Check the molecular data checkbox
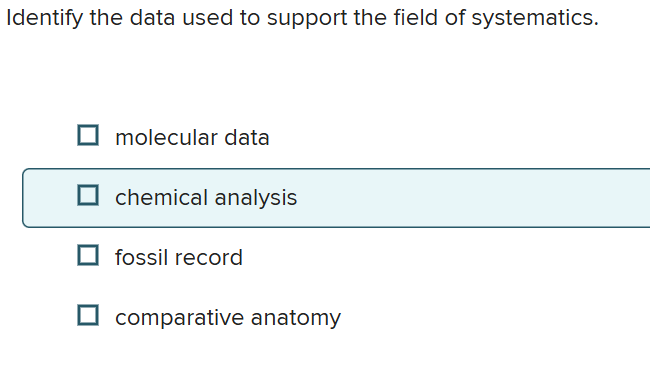The width and height of the screenshot is (650, 370). click(88, 135)
